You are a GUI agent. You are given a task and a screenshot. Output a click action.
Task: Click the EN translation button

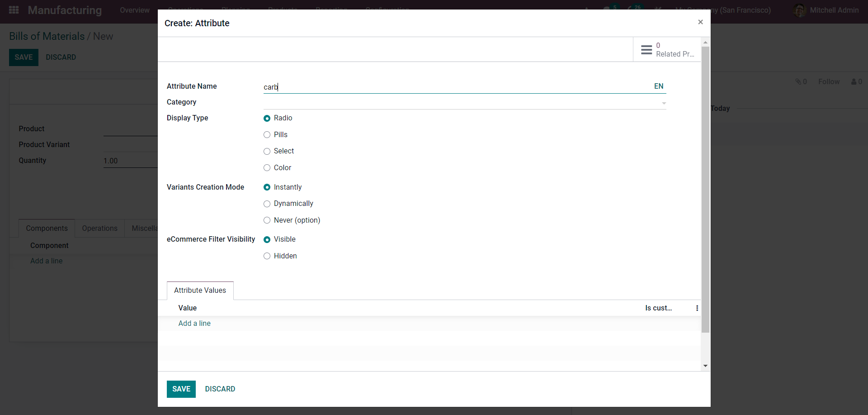click(659, 86)
